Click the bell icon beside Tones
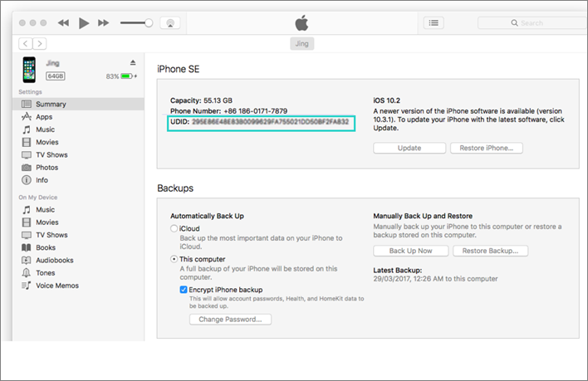The width and height of the screenshot is (588, 381). pyautogui.click(x=27, y=273)
